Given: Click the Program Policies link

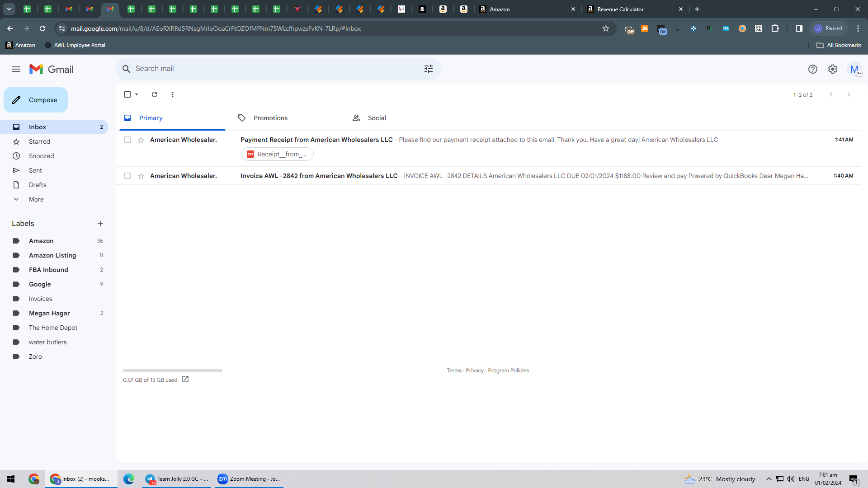Looking at the screenshot, I should tap(508, 371).
